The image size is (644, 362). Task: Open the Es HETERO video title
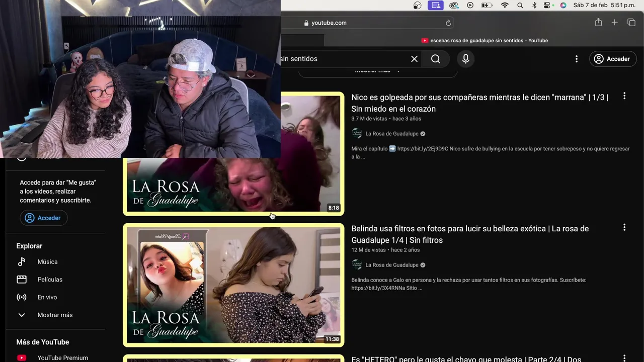pos(466,359)
